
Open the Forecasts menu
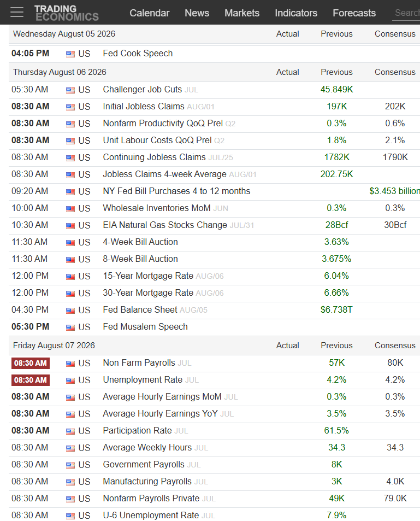coord(354,13)
